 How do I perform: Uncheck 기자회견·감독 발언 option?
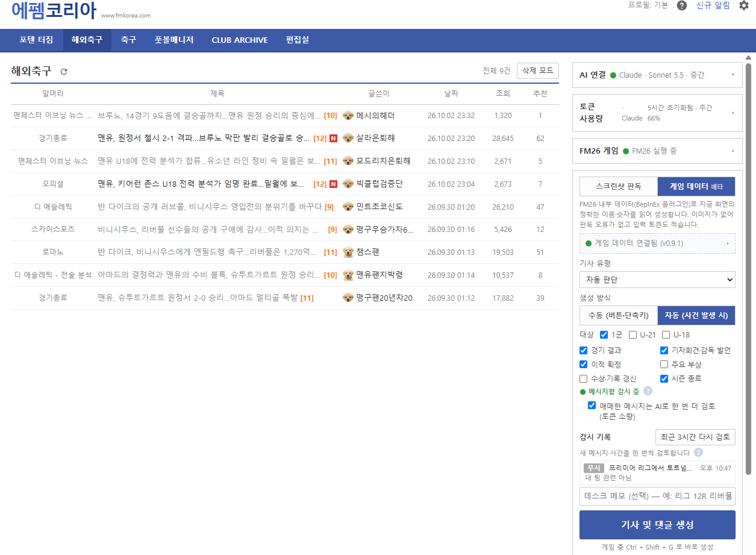coord(664,350)
